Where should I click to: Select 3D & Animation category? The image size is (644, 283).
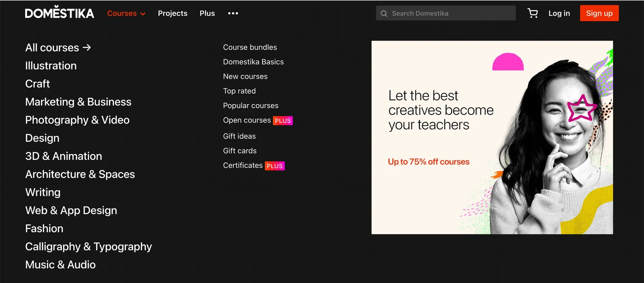[64, 156]
